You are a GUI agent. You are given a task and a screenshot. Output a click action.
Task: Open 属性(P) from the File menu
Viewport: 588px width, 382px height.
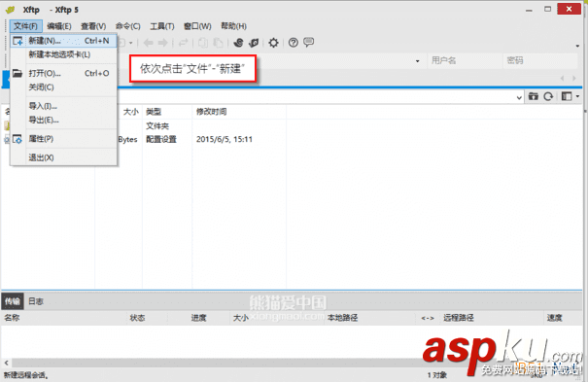(64, 139)
